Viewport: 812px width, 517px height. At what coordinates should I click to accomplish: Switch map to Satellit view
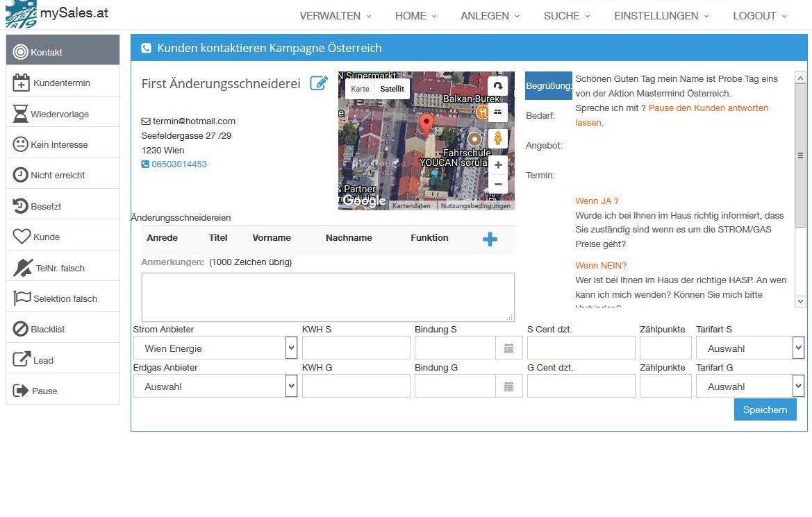click(x=392, y=89)
